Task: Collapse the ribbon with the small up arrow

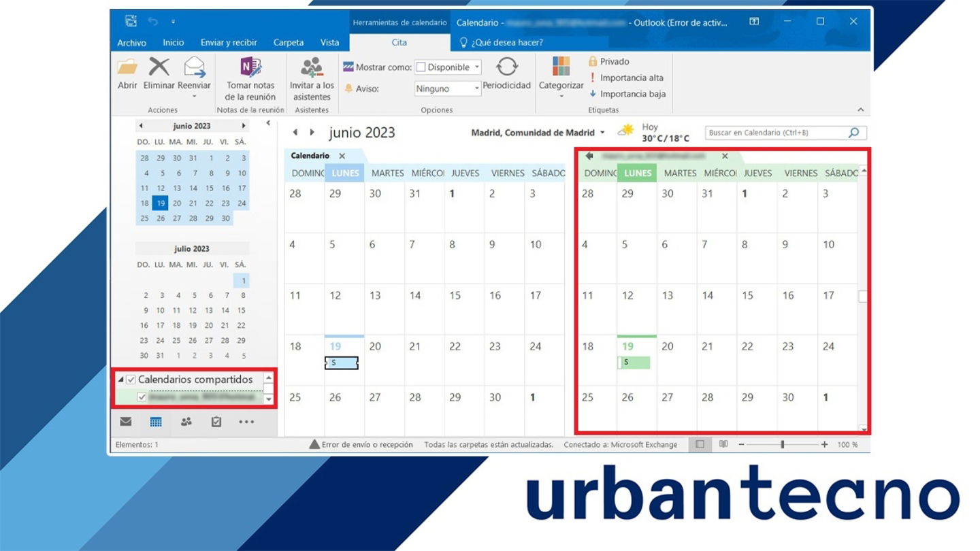Action: point(860,110)
